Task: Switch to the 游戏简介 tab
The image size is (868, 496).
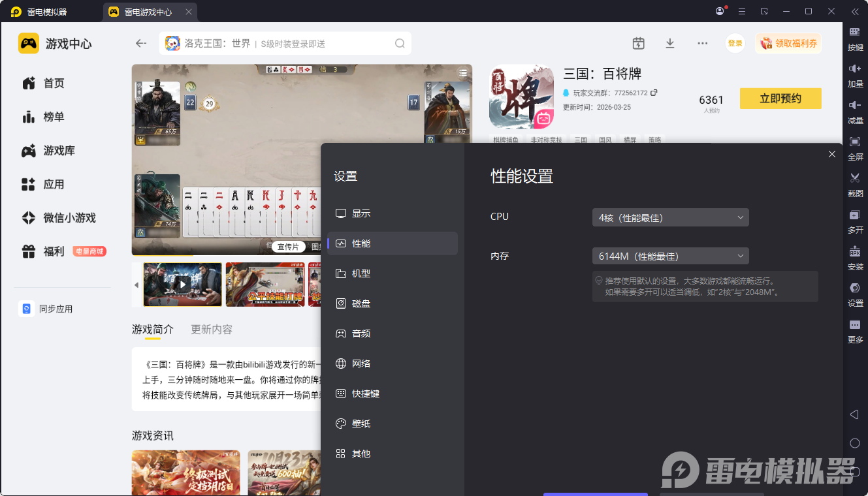Action: click(153, 330)
